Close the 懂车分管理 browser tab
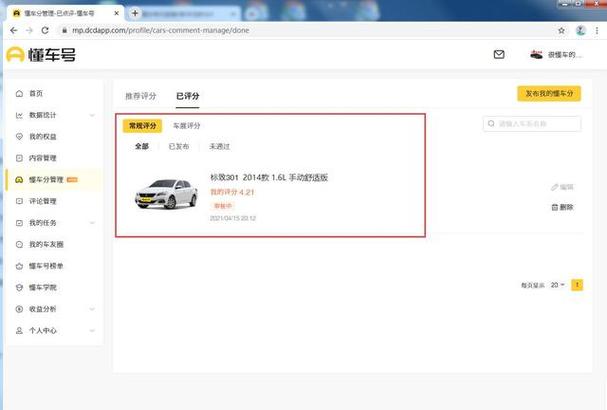The image size is (607, 410). click(117, 13)
